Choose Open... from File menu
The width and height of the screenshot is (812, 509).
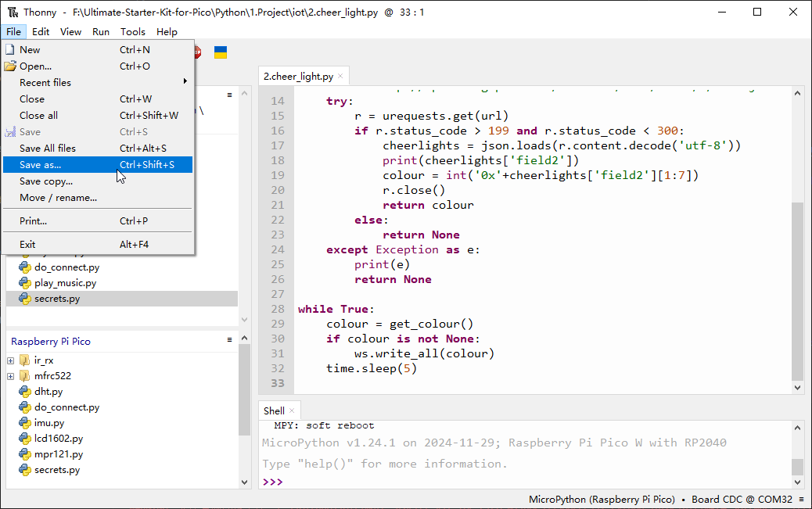coord(98,66)
